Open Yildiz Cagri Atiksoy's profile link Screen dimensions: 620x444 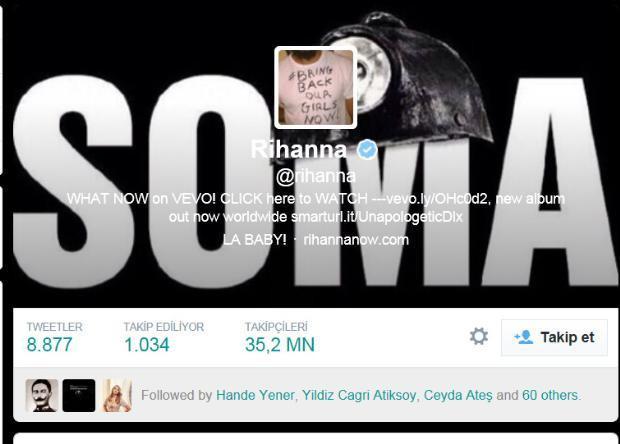click(359, 395)
